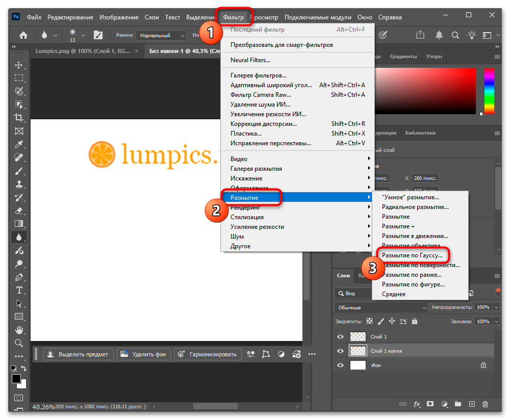Image resolution: width=510 pixels, height=420 pixels.
Task: Click the Выделить предмет button
Action: click(x=78, y=354)
